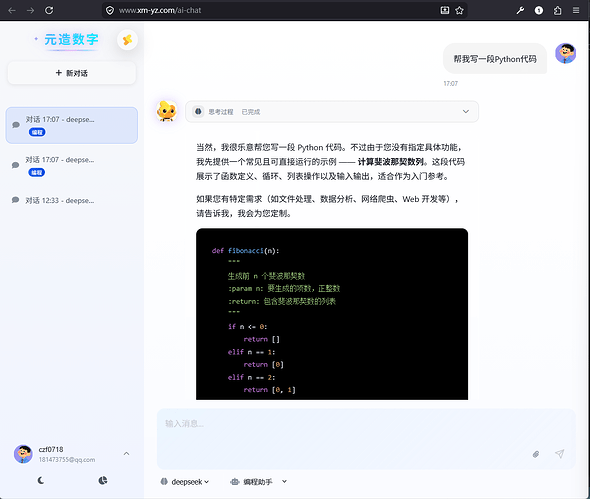
Task: Click the browser reload icon
Action: 49,10
